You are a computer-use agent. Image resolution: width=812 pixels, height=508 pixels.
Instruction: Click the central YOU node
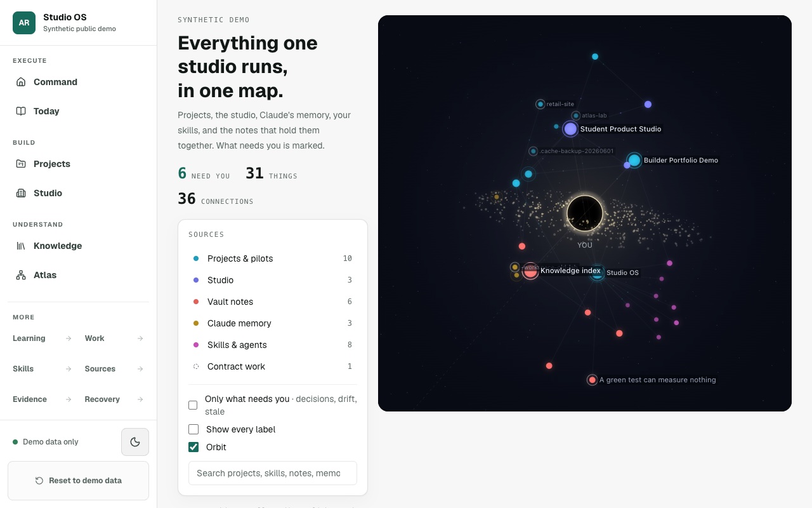click(585, 213)
